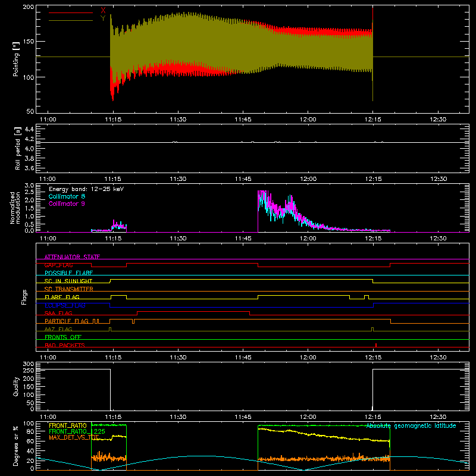This screenshot has height=476, width=476.
Task: Click the Pointing axis title
Action: [16, 59]
